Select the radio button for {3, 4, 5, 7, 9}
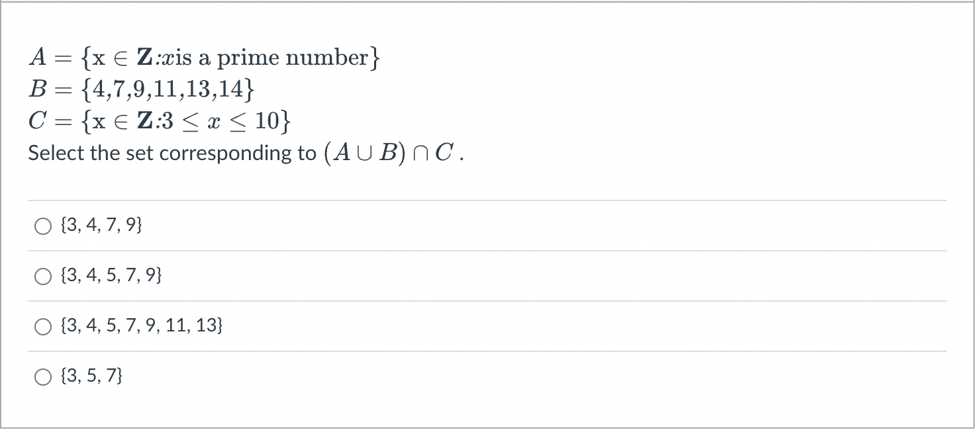The height and width of the screenshot is (430, 980). [x=43, y=276]
